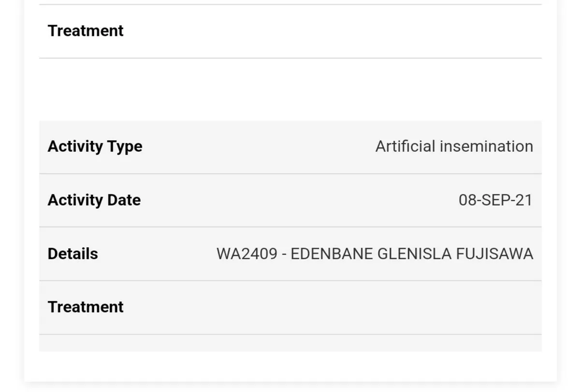Click the white card margin below the gray block

(x=290, y=366)
